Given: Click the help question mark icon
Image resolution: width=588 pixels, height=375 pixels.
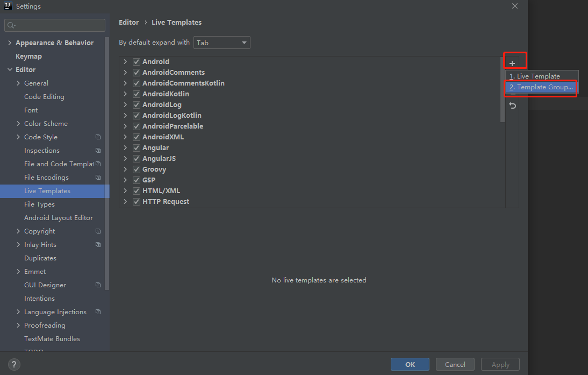Looking at the screenshot, I should click(x=15, y=364).
